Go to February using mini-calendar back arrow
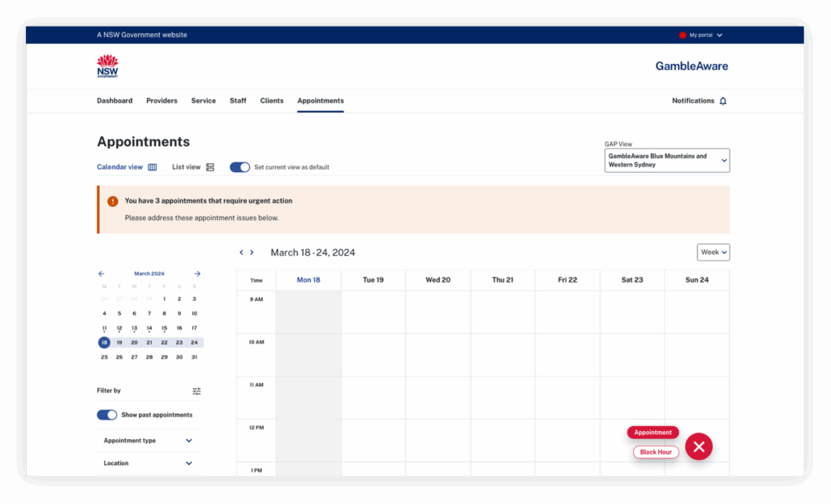This screenshot has height=504, width=831. click(101, 274)
